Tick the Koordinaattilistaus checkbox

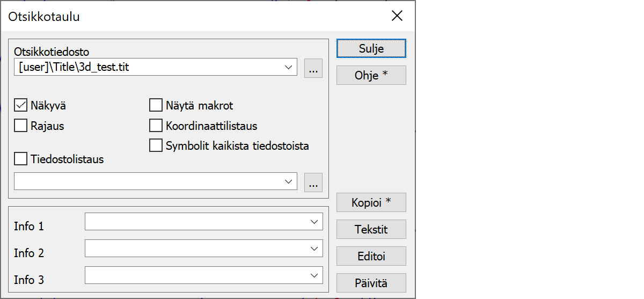pyautogui.click(x=156, y=126)
